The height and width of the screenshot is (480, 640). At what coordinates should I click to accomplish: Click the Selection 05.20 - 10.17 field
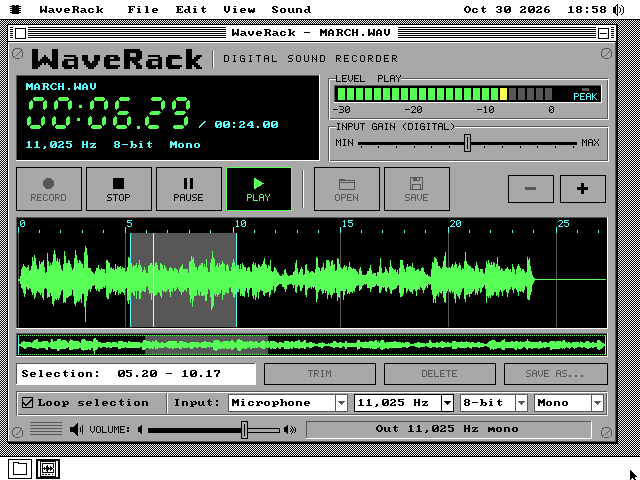pos(136,374)
